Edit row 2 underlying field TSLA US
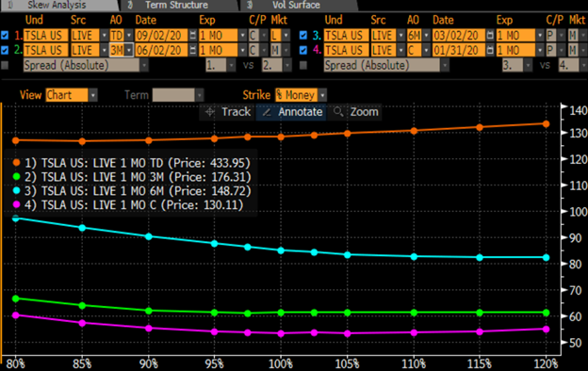 point(46,50)
